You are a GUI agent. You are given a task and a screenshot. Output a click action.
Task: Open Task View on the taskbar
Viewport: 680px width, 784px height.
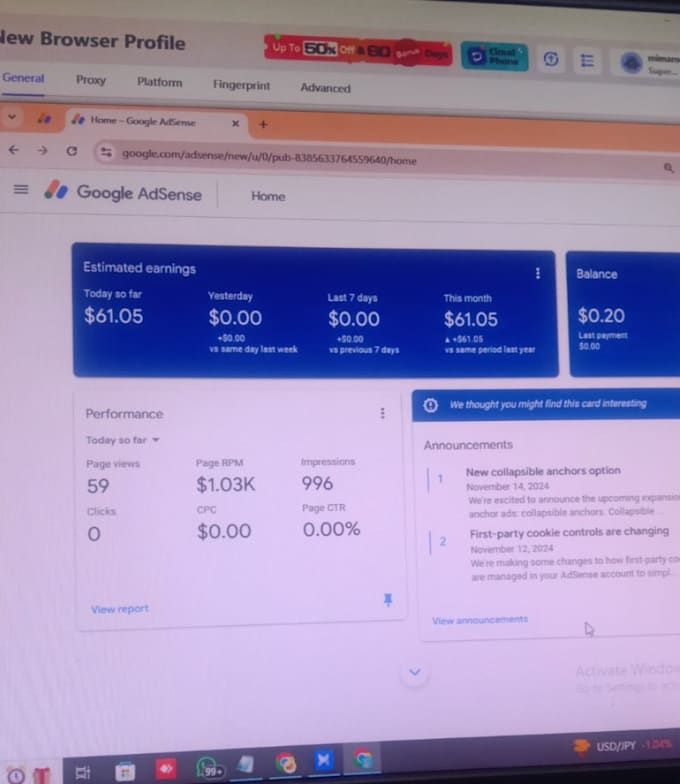coord(83,772)
